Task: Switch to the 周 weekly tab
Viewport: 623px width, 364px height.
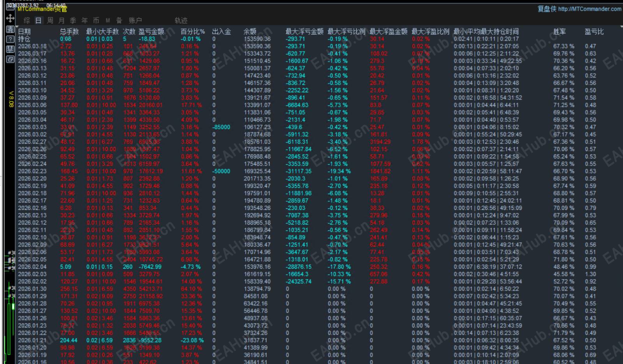Action: coord(50,20)
